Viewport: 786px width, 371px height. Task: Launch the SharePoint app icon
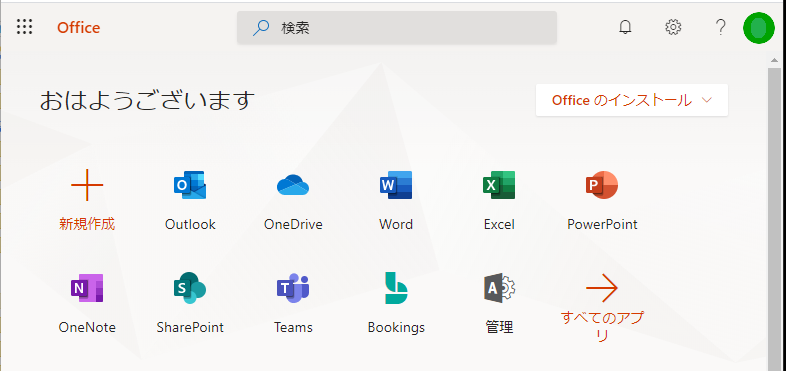pos(190,288)
